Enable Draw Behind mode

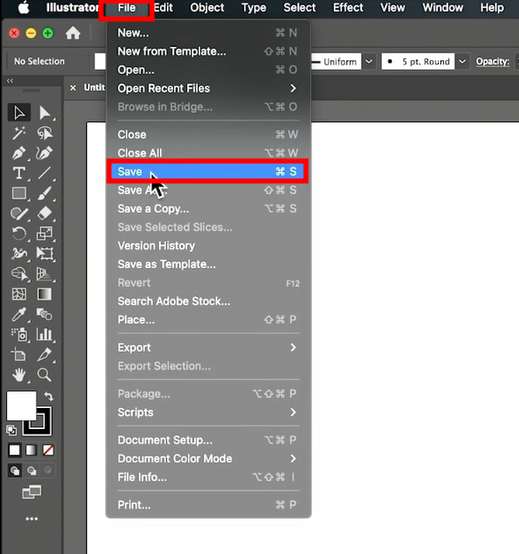(x=31, y=471)
